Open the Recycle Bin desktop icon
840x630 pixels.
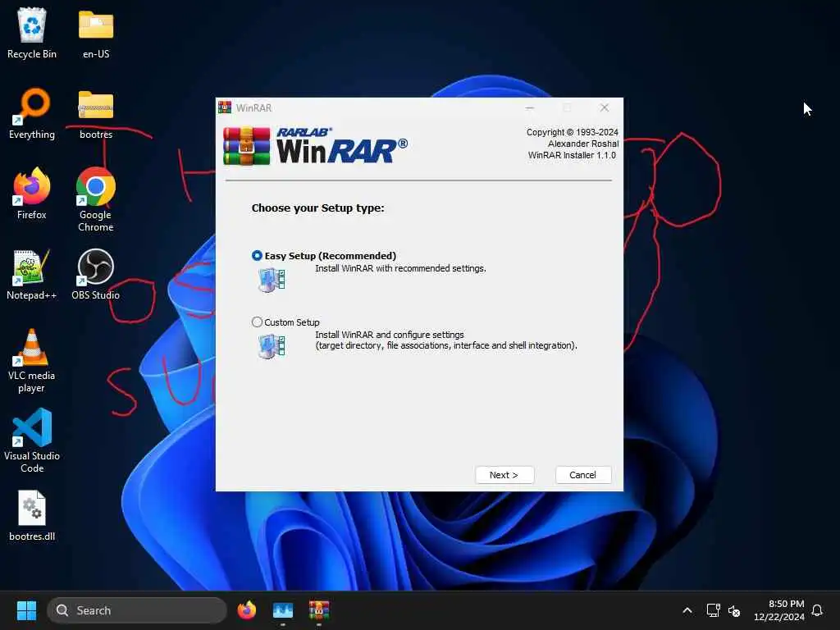tap(32, 33)
